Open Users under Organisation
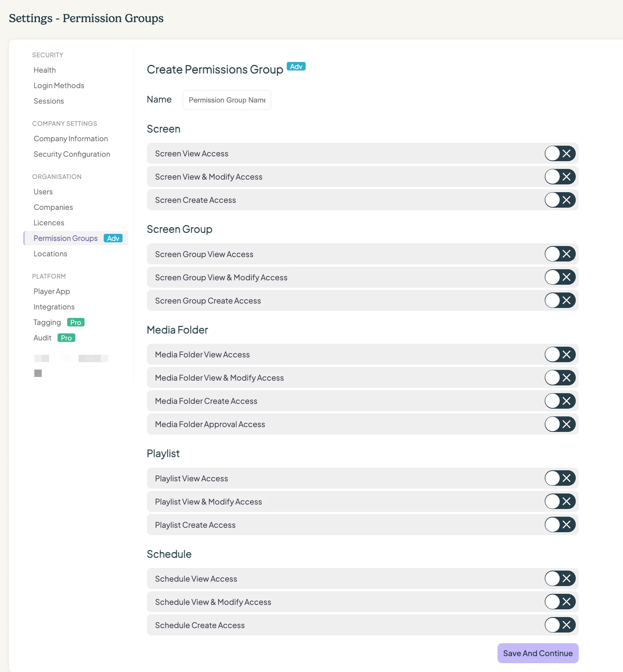The height and width of the screenshot is (672, 623). point(43,192)
